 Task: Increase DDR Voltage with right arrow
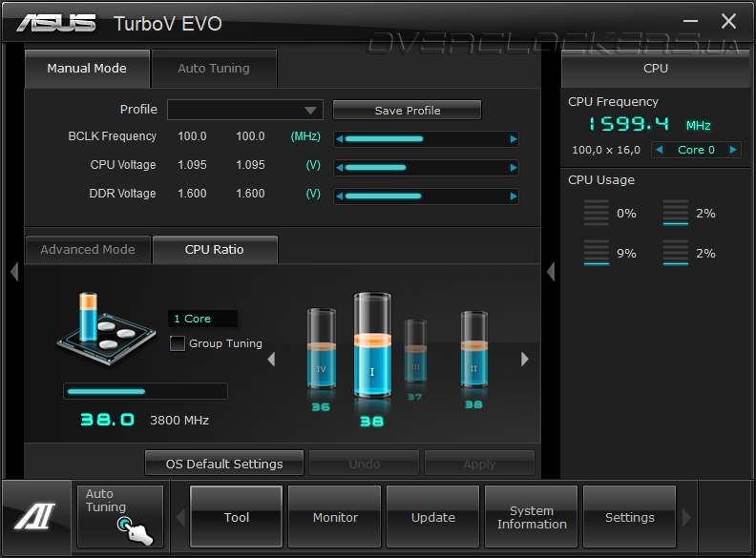point(513,196)
